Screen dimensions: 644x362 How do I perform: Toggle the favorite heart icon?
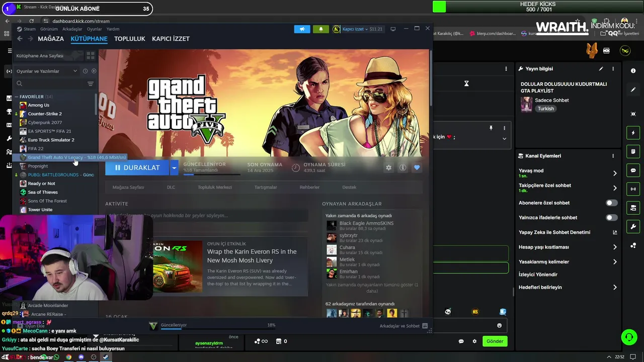click(417, 168)
